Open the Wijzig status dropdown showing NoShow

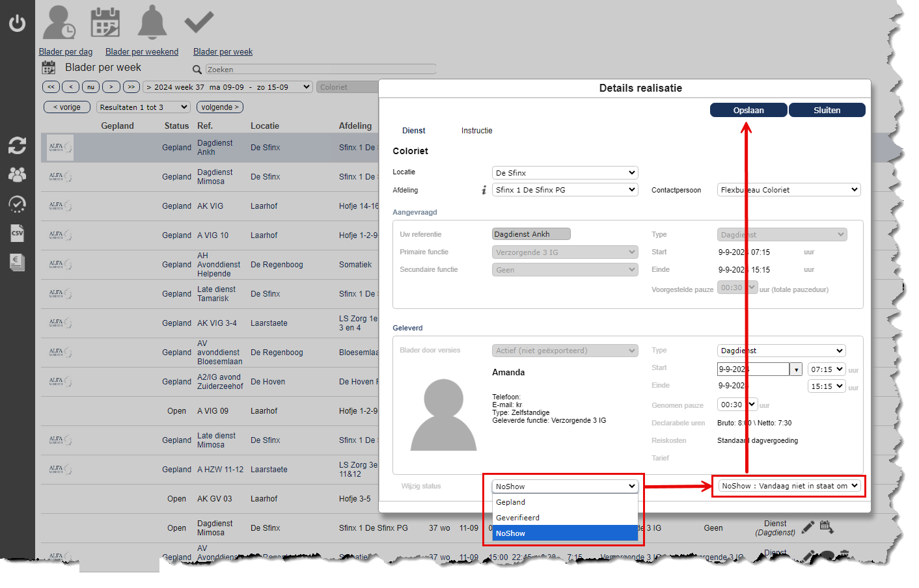tap(565, 487)
